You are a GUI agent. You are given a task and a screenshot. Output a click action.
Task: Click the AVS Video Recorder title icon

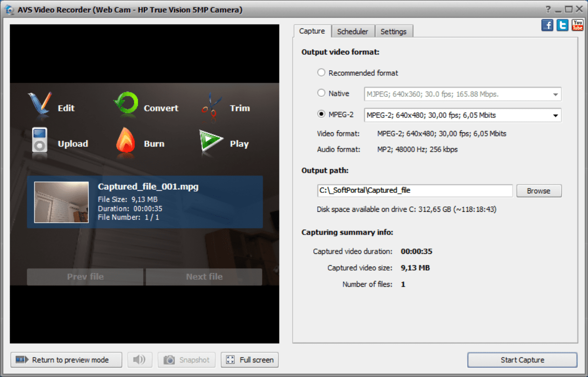pos(9,10)
